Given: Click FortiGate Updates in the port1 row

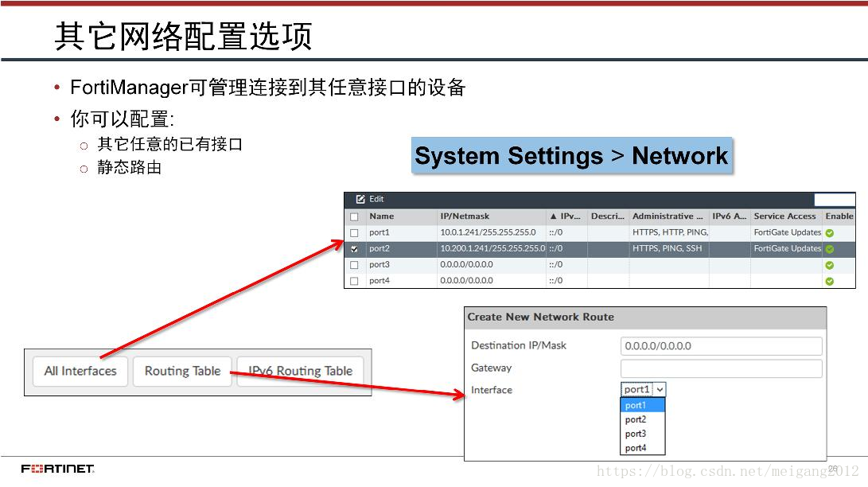Looking at the screenshot, I should [x=787, y=232].
